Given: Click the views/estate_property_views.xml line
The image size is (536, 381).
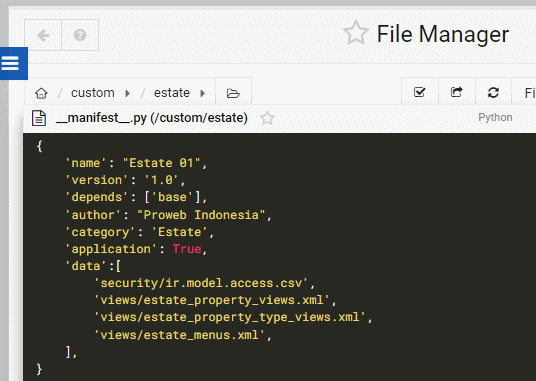Looking at the screenshot, I should 215,300.
